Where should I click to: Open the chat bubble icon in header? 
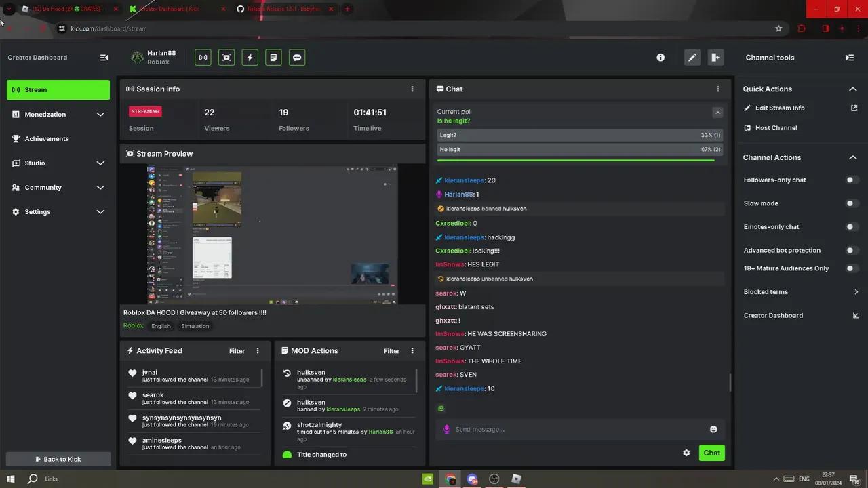(297, 58)
